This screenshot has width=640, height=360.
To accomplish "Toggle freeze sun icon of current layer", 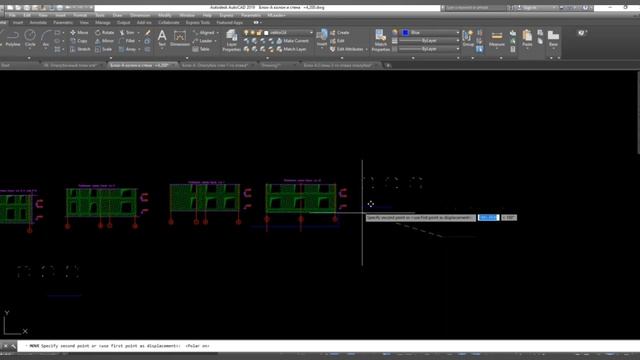I will point(252,33).
